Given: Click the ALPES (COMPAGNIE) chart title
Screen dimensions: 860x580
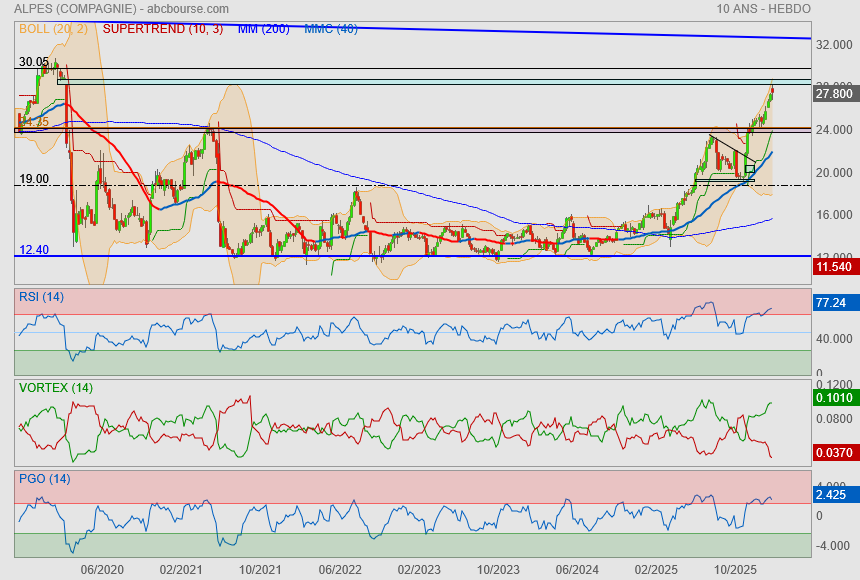Looking at the screenshot, I should pyautogui.click(x=76, y=9).
